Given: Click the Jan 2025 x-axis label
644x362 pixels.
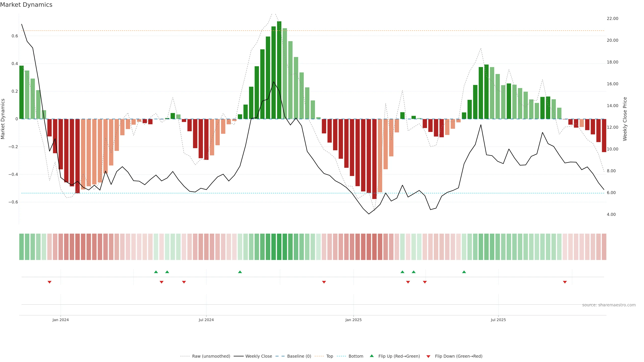Looking at the screenshot, I should click(353, 320).
